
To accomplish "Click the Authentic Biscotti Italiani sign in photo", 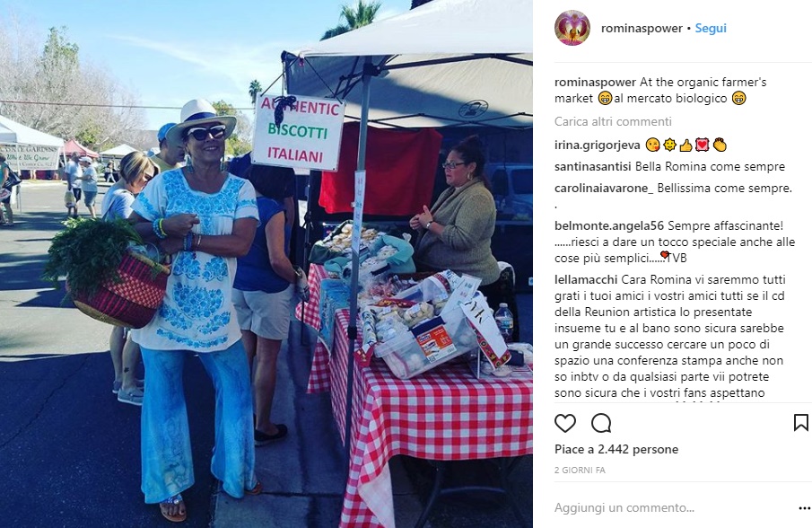I will [298, 132].
